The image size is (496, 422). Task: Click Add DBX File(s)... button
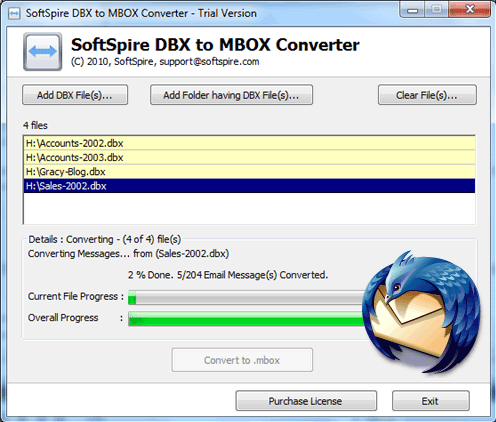click(x=75, y=95)
